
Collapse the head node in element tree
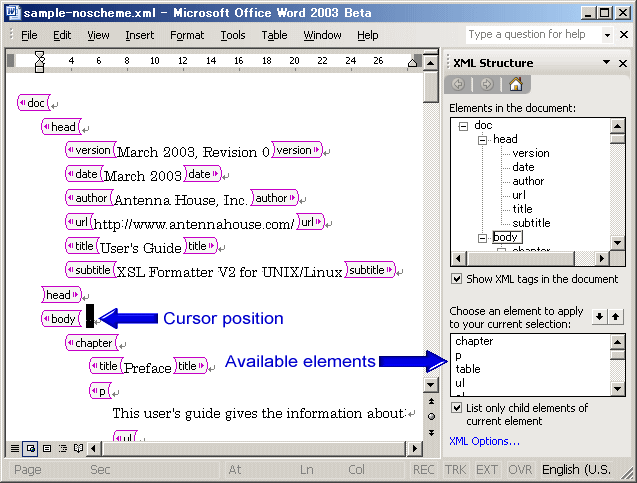click(482, 140)
